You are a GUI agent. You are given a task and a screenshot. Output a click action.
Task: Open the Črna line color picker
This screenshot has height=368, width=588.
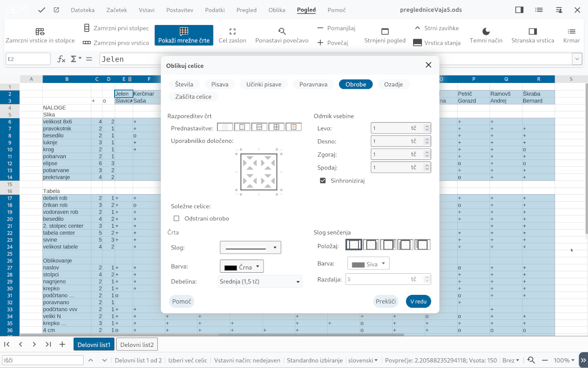tap(242, 267)
